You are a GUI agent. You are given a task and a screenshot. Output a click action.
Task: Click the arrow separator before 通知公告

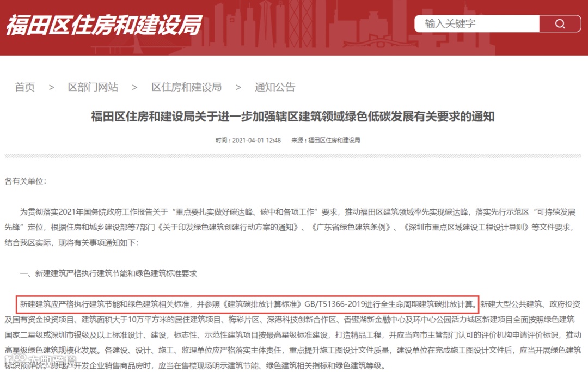[238, 87]
